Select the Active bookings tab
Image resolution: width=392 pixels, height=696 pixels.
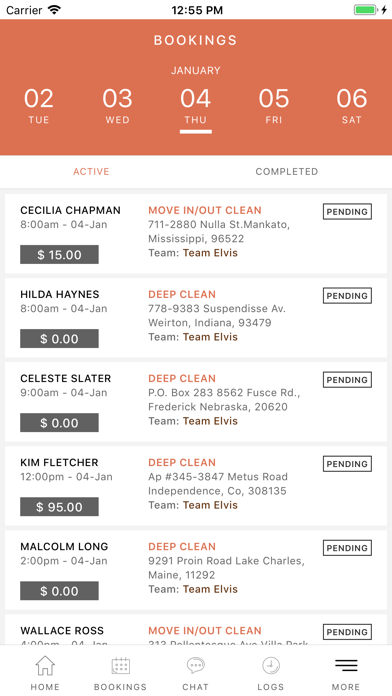pos(91,171)
